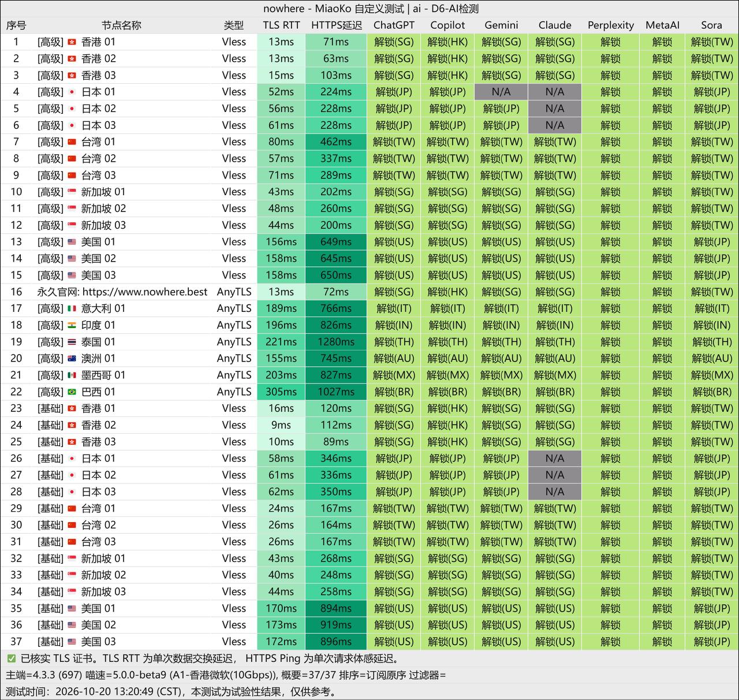Select the HTTPS延迟 column header

point(337,25)
